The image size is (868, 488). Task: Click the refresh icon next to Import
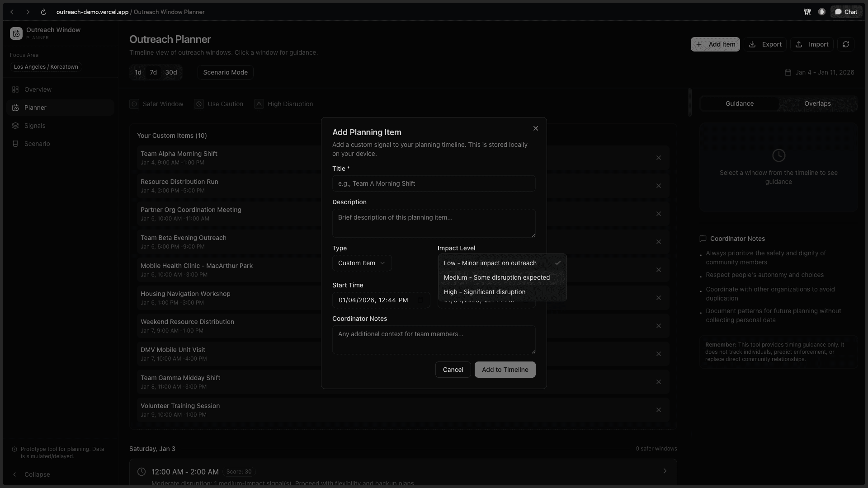pyautogui.click(x=845, y=44)
